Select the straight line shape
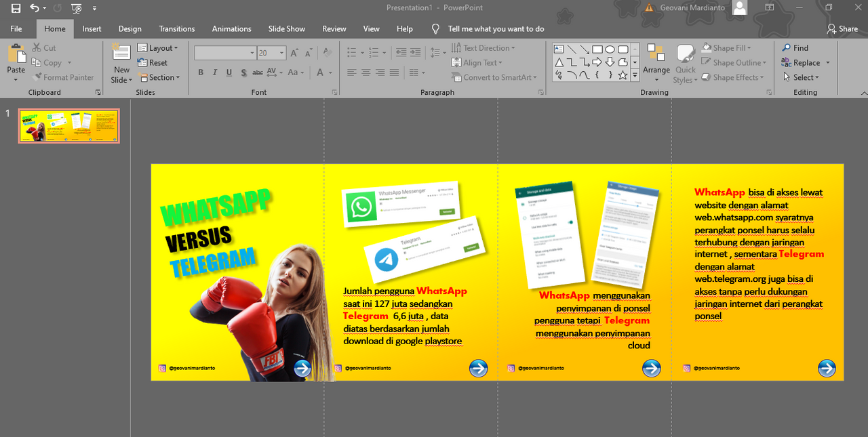 coord(572,49)
